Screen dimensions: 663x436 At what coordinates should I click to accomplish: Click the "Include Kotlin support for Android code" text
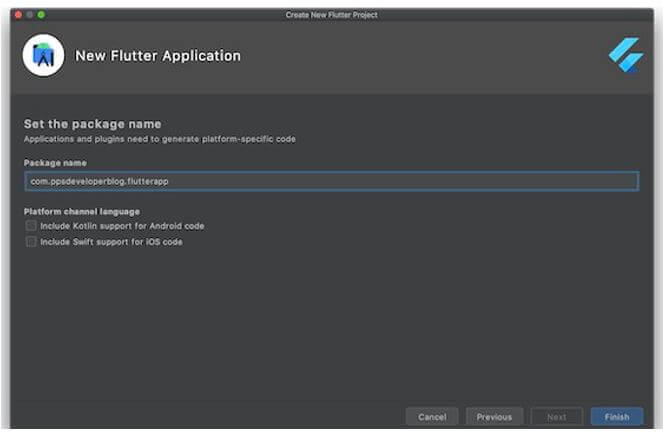point(122,226)
